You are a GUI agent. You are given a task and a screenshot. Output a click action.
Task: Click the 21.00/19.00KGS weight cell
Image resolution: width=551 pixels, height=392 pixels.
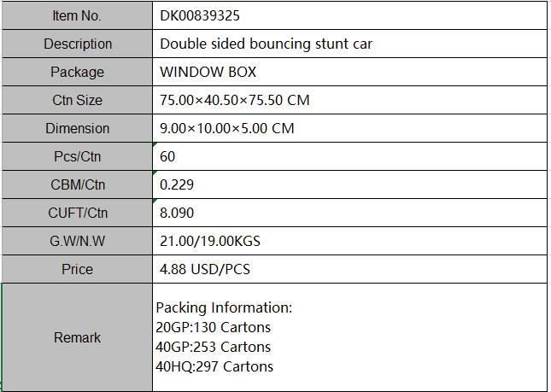pos(350,241)
